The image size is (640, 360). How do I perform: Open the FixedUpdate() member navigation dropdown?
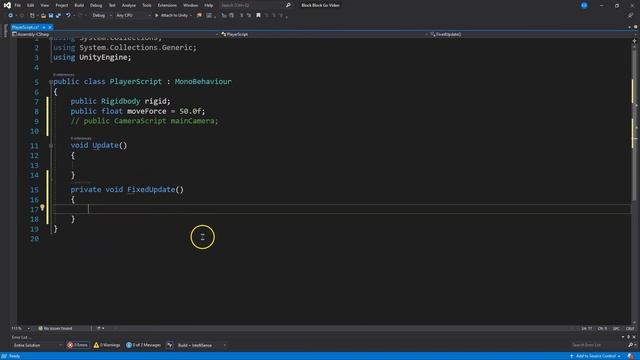[530, 34]
